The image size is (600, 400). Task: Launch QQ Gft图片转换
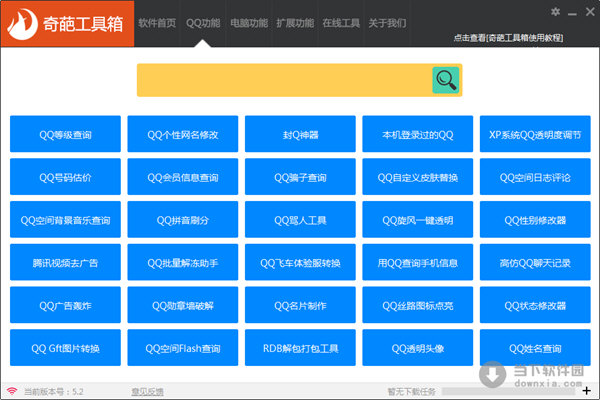(65, 348)
